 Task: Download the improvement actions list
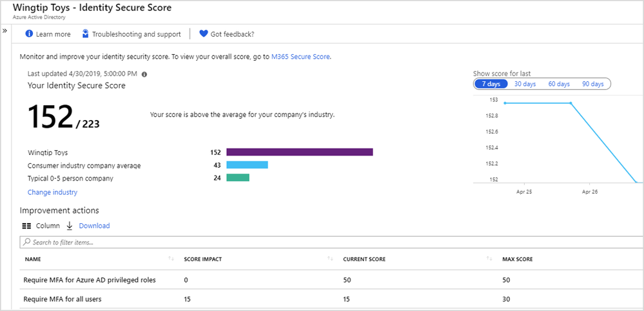[94, 226]
